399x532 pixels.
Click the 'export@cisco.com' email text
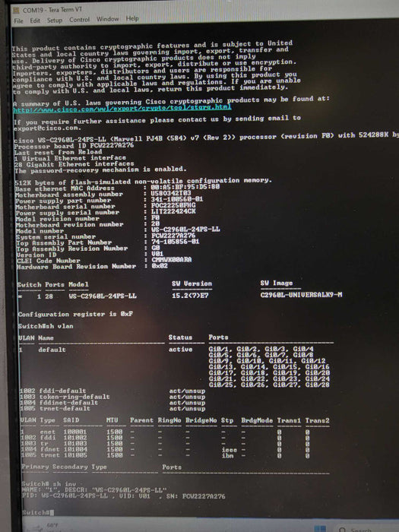(47, 128)
